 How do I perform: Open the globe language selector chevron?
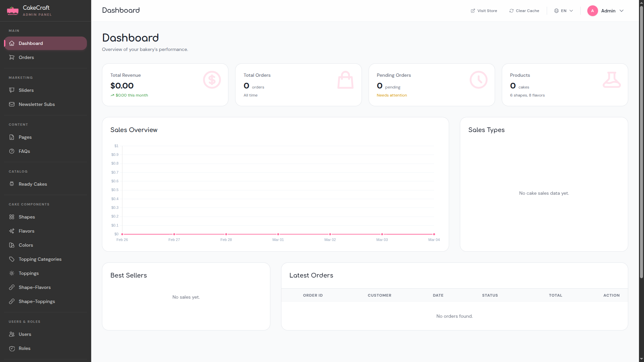571,10
